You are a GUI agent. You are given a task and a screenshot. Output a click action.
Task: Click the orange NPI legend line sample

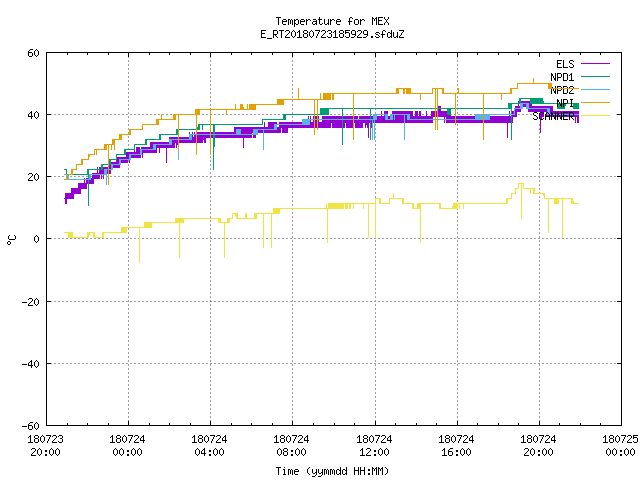tap(595, 102)
